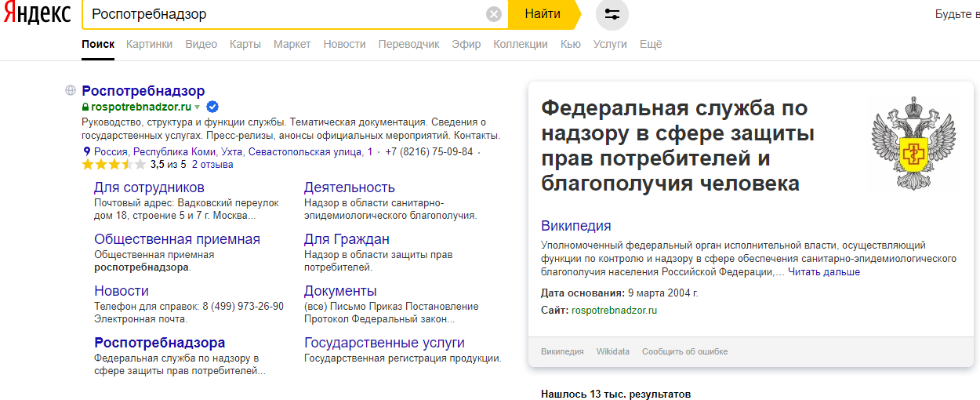Open the Документы sitelink
Image resolution: width=980 pixels, height=400 pixels.
340,291
